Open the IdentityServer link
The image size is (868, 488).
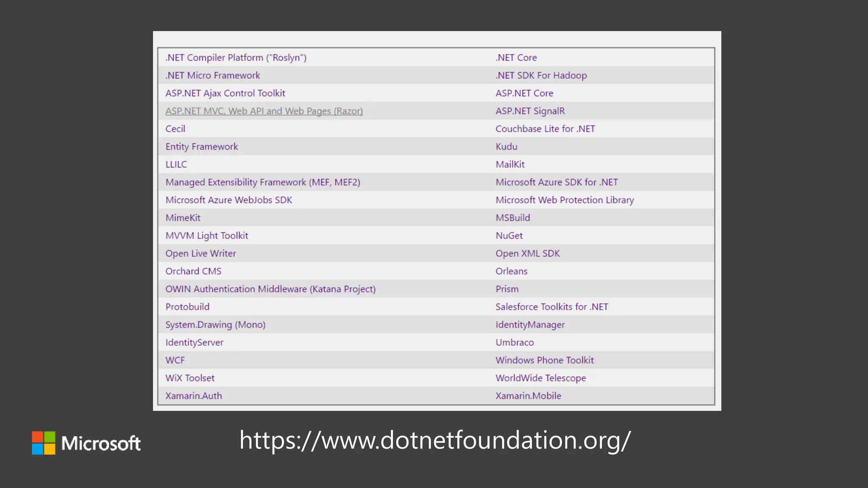tap(194, 342)
